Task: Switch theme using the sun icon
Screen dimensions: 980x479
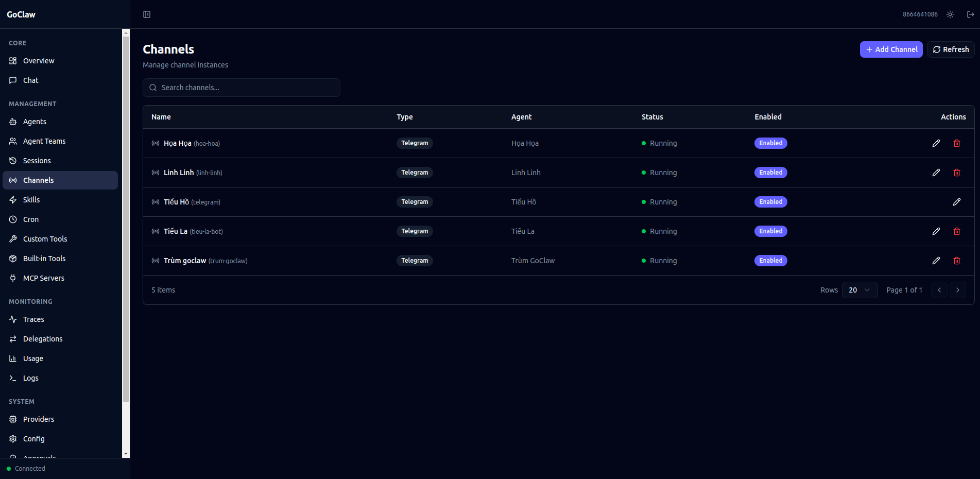Action: click(x=950, y=14)
